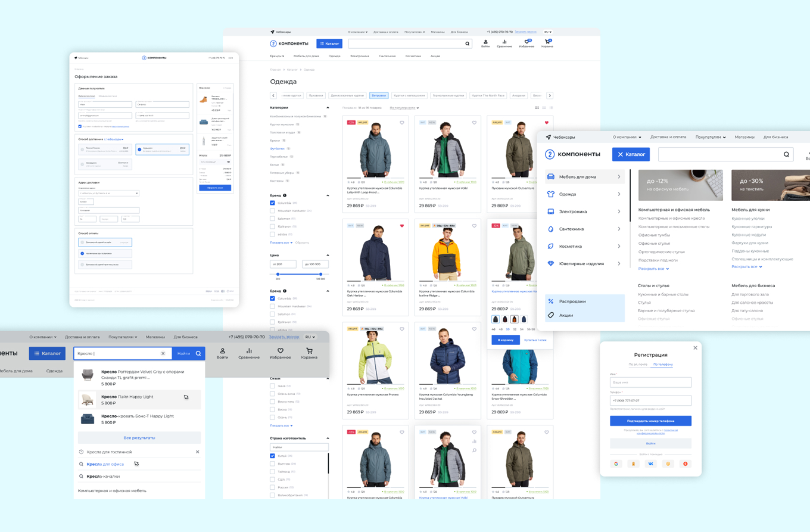The width and height of the screenshot is (810, 532).
Task: Check the Mountain Hardwear checkbox in first brand filter
Action: tap(273, 211)
